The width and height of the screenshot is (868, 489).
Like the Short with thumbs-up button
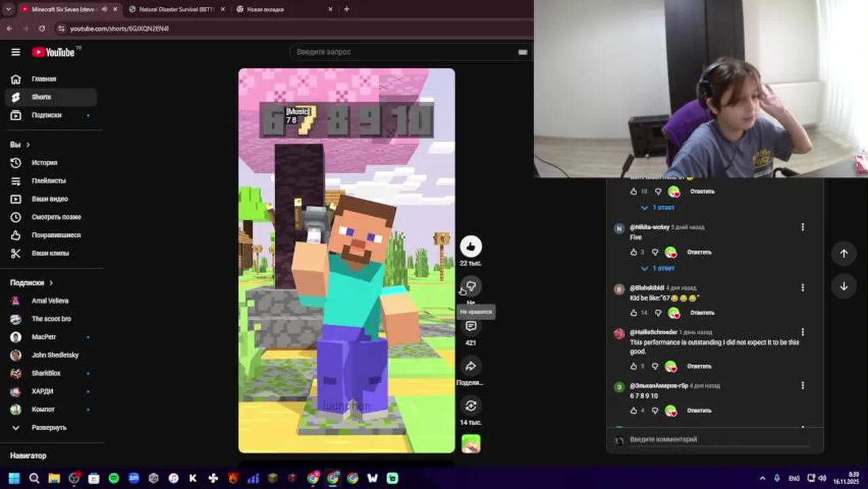point(471,246)
